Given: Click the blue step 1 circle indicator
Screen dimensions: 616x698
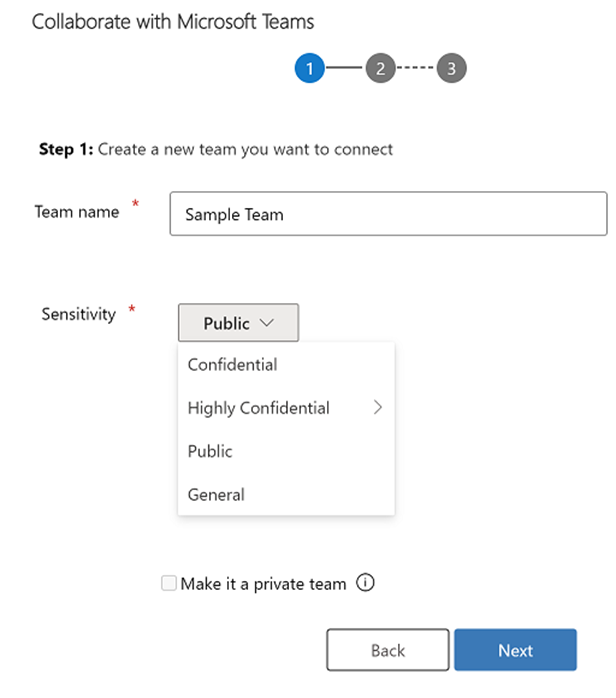Looking at the screenshot, I should (x=309, y=68).
